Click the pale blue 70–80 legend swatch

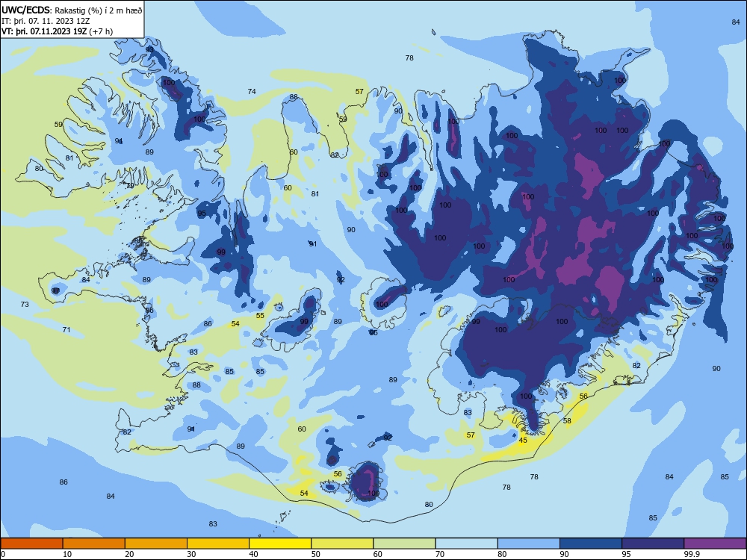467,544
